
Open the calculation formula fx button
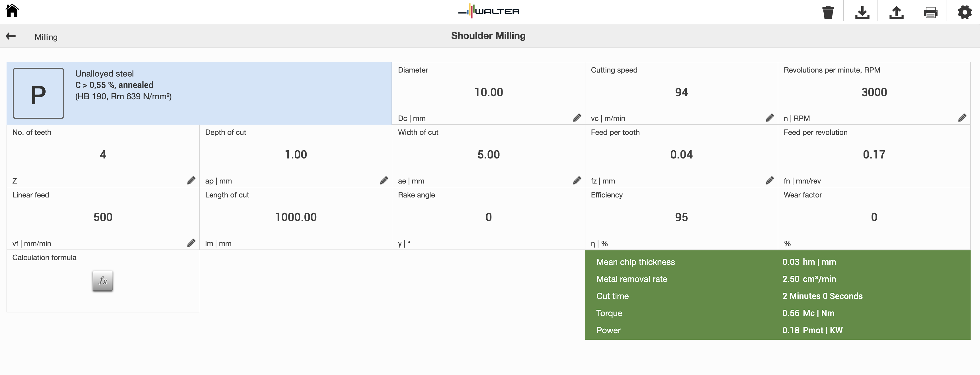[103, 281]
